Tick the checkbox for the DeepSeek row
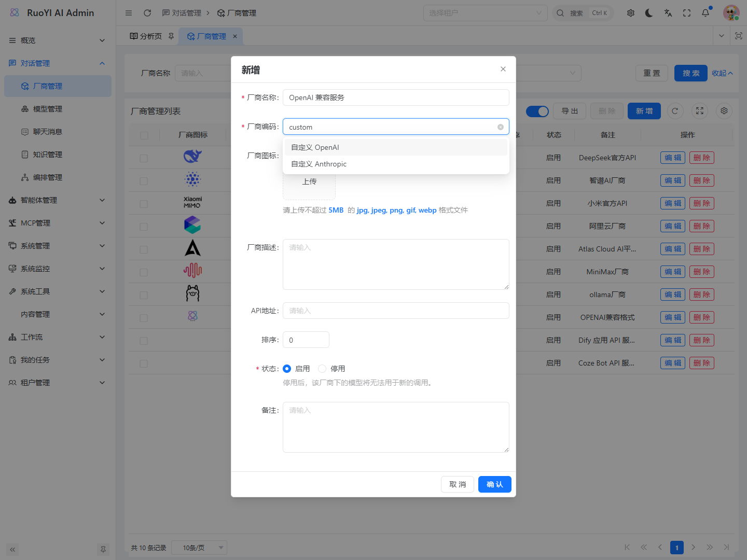The width and height of the screenshot is (747, 560). (144, 158)
